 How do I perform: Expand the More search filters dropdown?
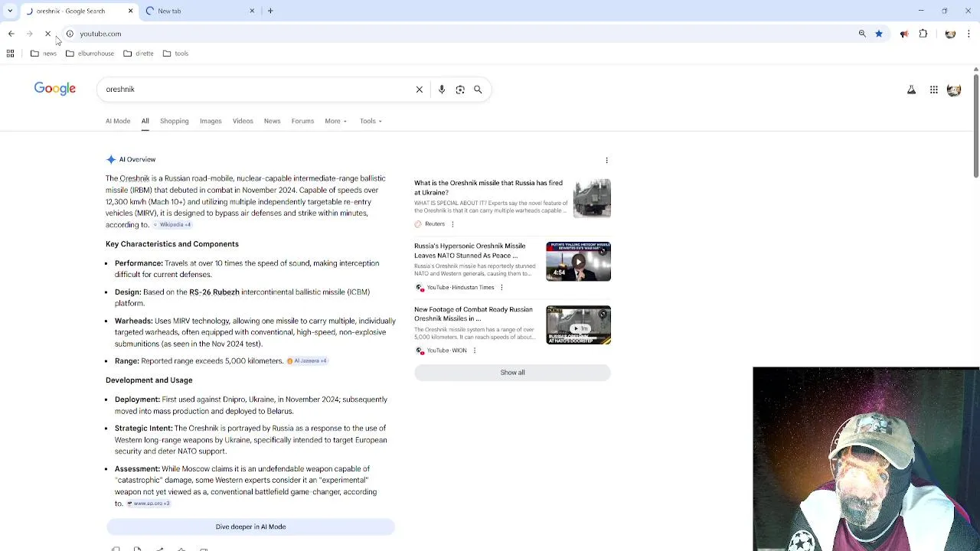[x=335, y=121]
